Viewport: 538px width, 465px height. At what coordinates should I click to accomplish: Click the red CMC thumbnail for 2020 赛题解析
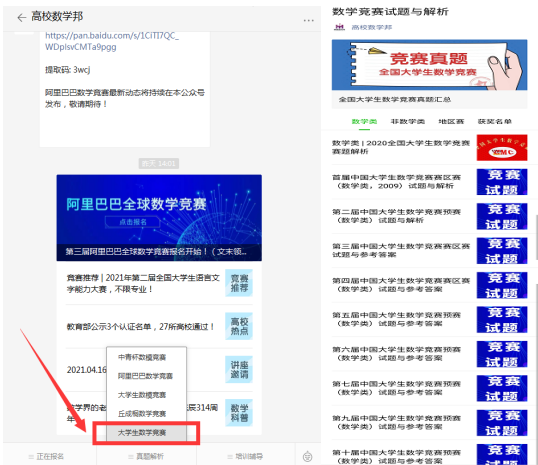click(502, 148)
